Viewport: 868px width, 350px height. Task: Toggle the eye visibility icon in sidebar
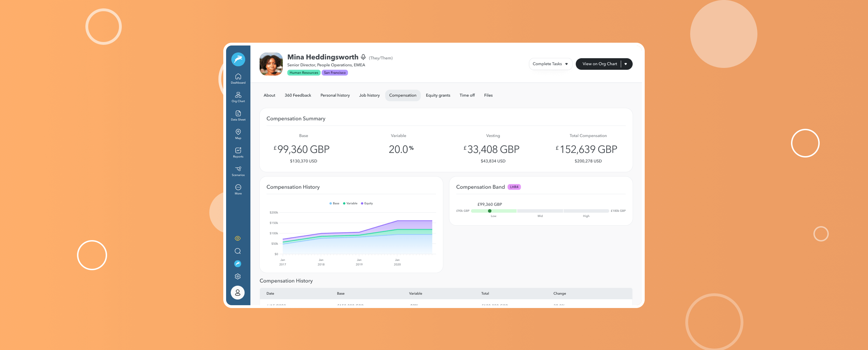(x=238, y=238)
